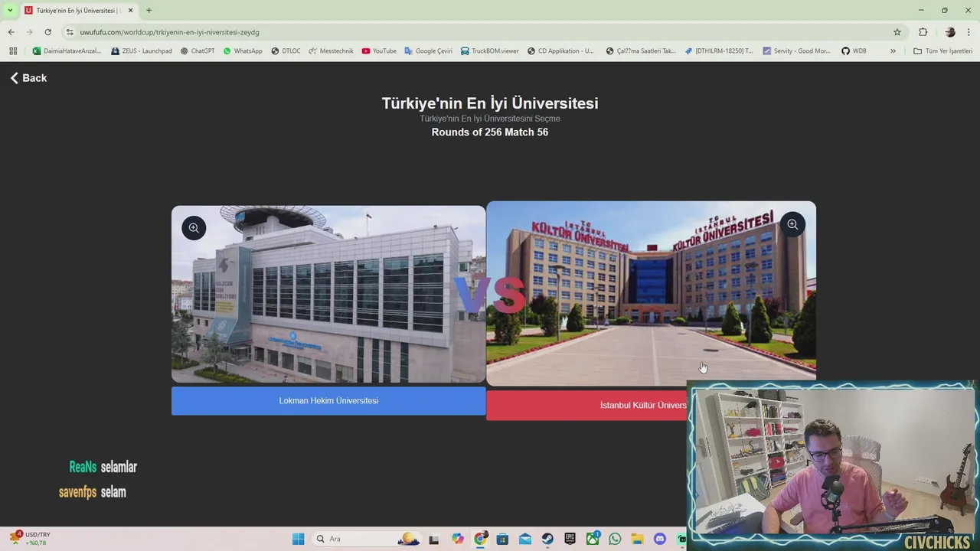Open Chrome profile avatar
Screen dimensions: 980x551
(950, 32)
